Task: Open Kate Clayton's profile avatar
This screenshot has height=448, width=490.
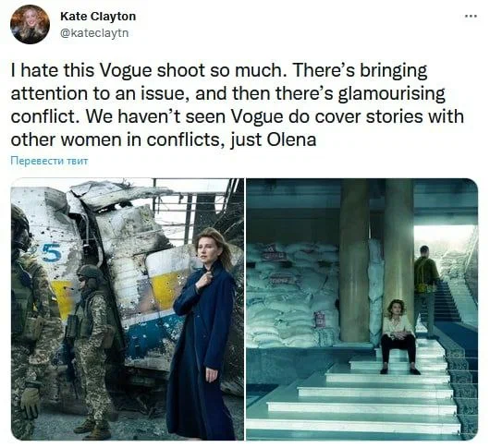Action: tap(30, 24)
